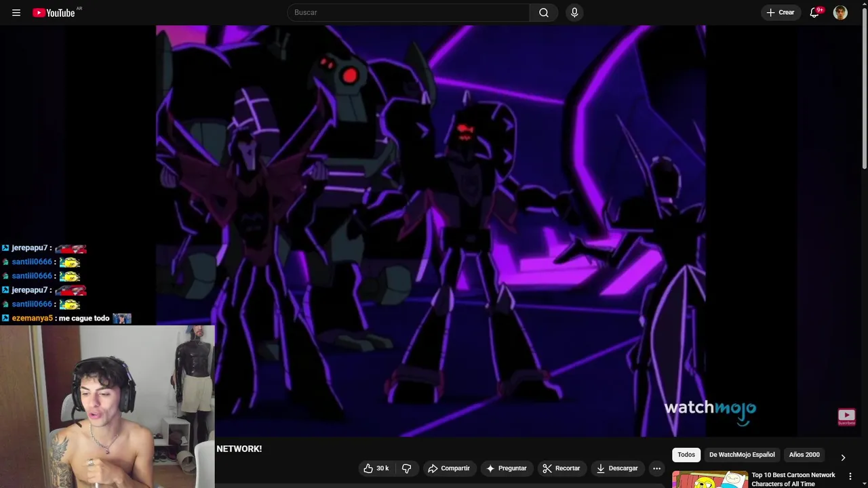Click the NETWORK! video title text
868x488 pixels.
(239, 449)
